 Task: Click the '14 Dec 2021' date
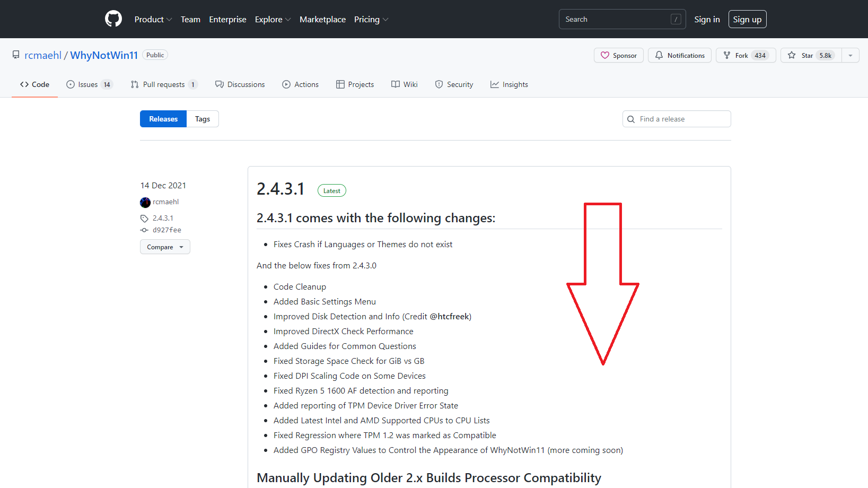tap(163, 186)
